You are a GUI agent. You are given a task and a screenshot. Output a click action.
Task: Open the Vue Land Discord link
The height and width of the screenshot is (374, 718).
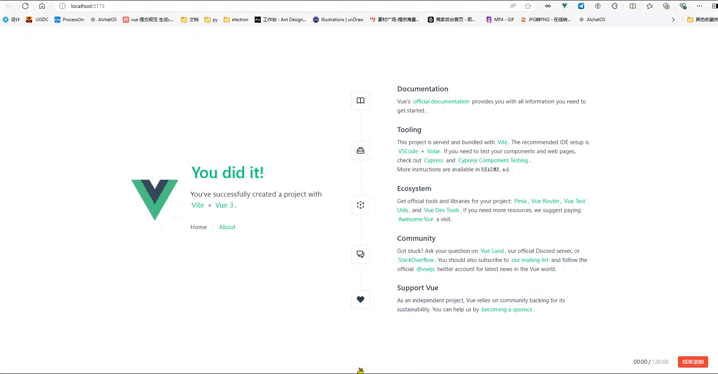492,251
